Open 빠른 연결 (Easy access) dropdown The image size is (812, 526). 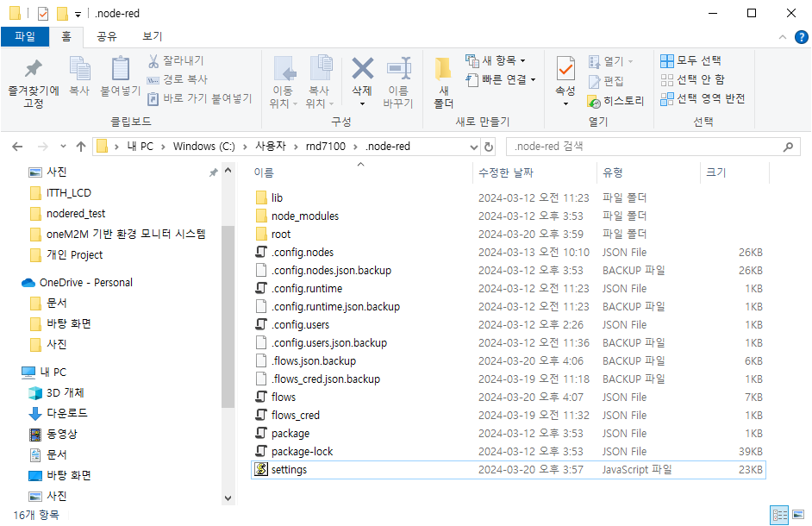click(501, 79)
